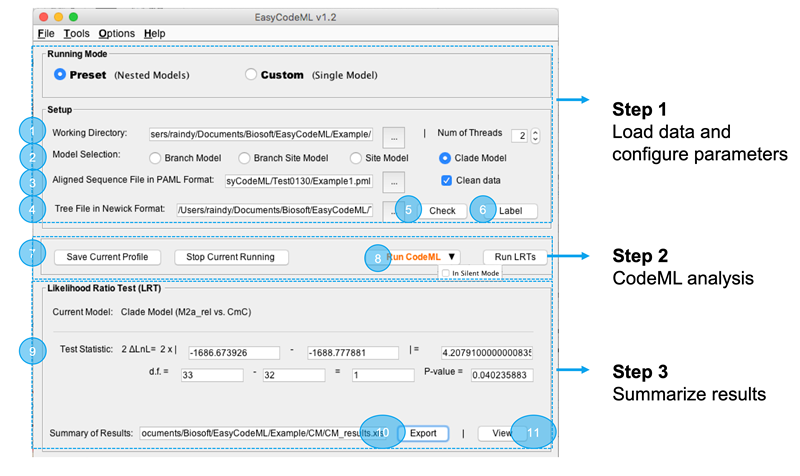Image resolution: width=800 pixels, height=476 pixels.
Task: Open the Options menu
Action: point(117,34)
